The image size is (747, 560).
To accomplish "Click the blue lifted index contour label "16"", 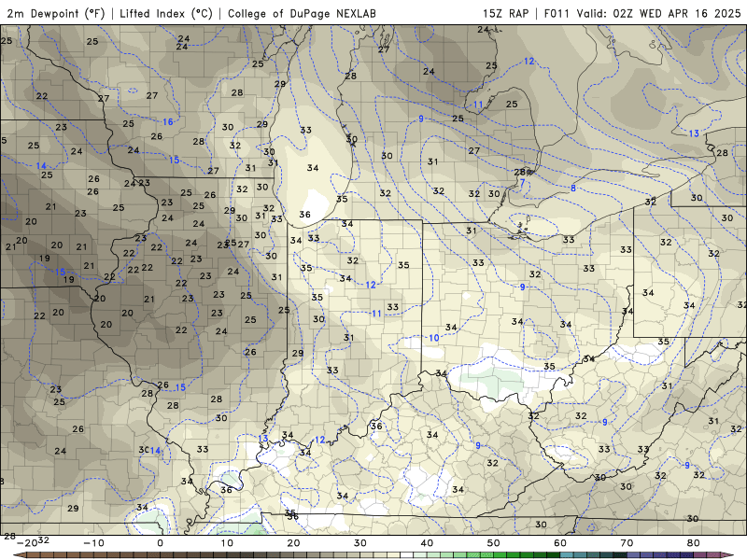I will pyautogui.click(x=168, y=122).
